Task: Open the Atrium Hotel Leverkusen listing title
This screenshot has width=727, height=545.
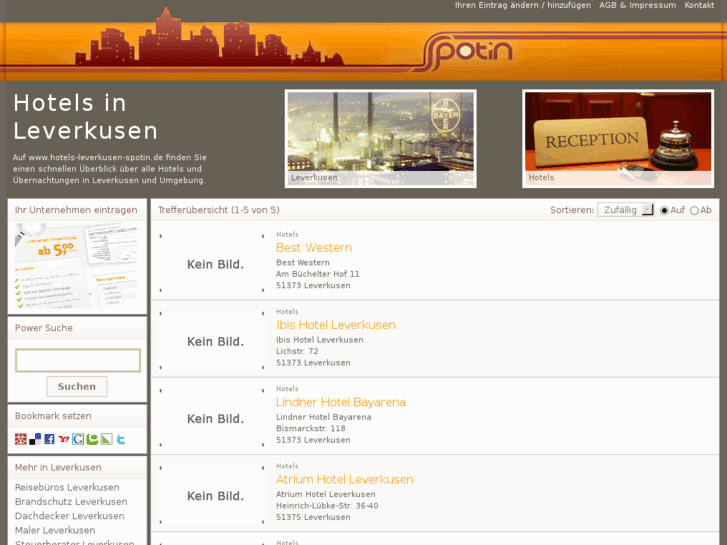Action: tap(344, 479)
